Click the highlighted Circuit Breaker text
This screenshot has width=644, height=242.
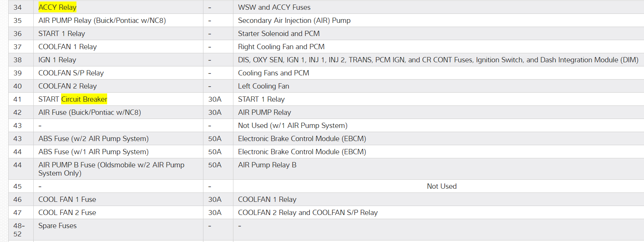(x=84, y=99)
